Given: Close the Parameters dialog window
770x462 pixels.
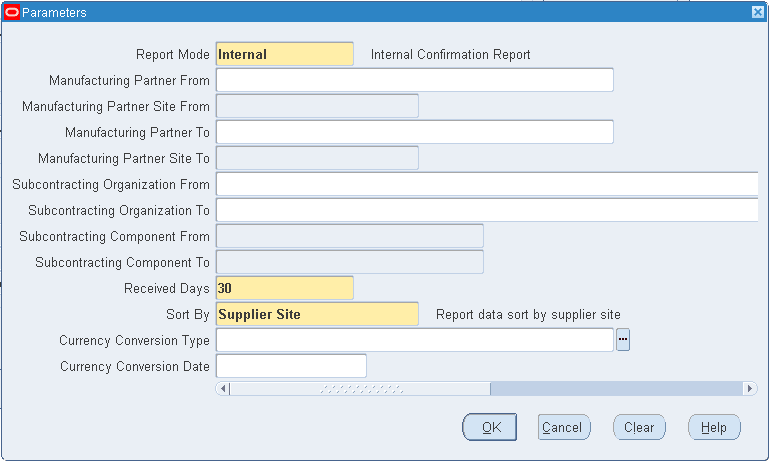Looking at the screenshot, I should click(758, 12).
